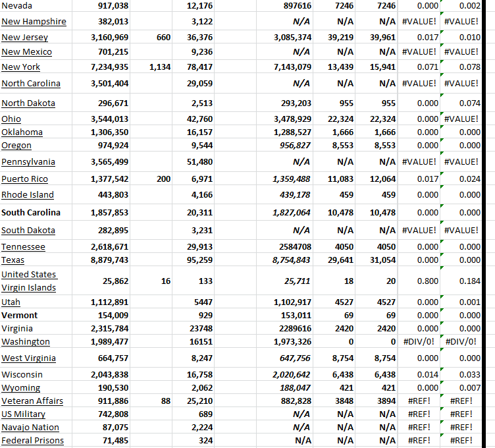Select cell with value 742,808
This screenshot has width=495, height=448.
tap(101, 414)
